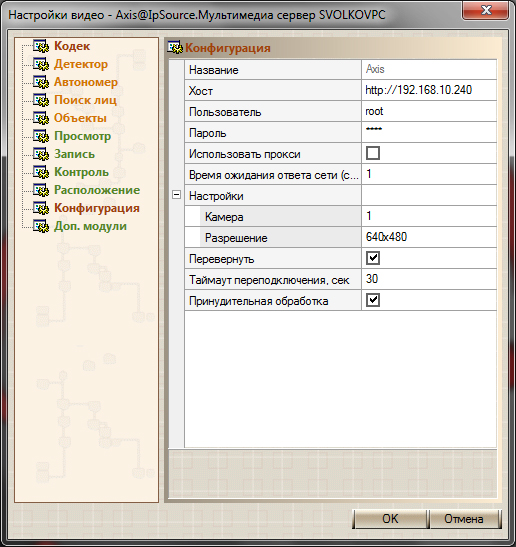516x547 pixels.
Task: Open the Разрешение value 640x480
Action: [x=429, y=237]
